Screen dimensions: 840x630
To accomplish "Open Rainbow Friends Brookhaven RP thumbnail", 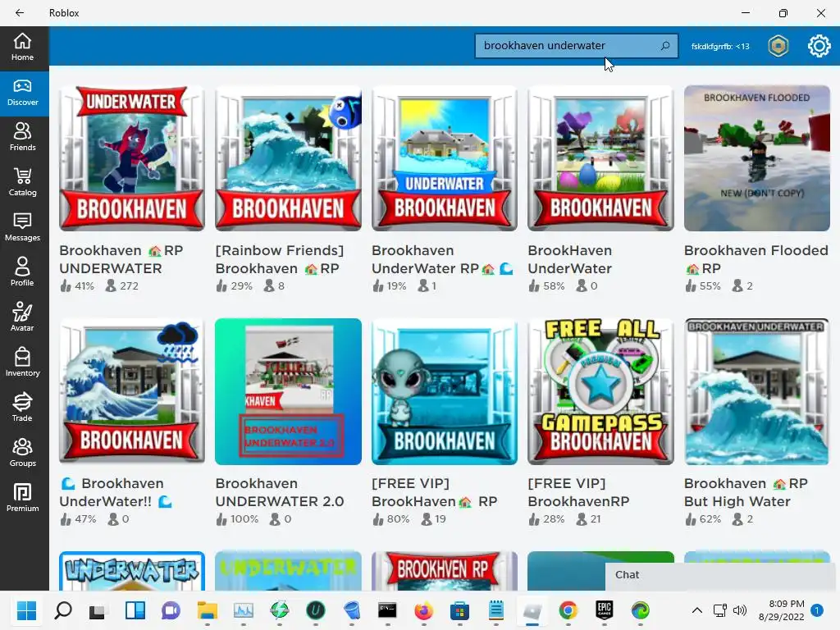I will point(288,158).
